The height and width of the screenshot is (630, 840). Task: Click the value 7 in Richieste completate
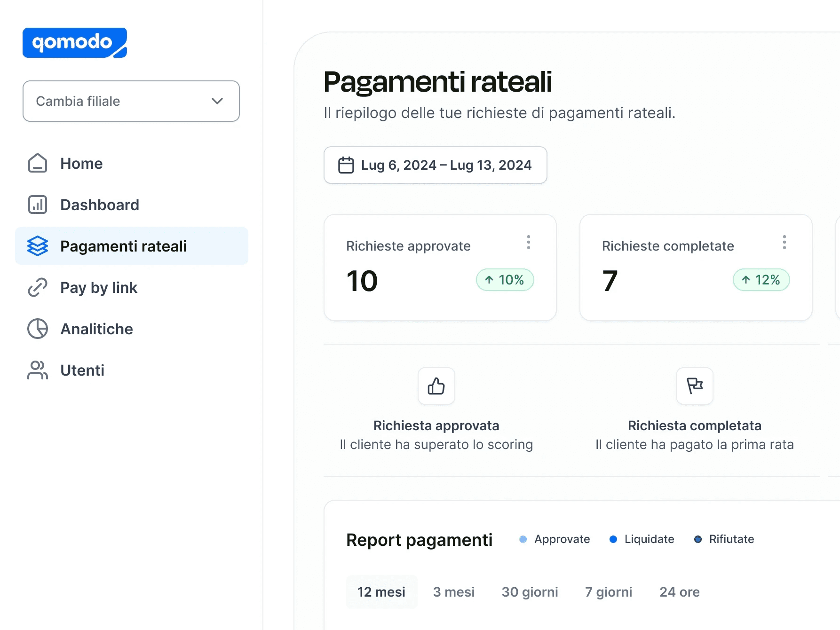610,281
